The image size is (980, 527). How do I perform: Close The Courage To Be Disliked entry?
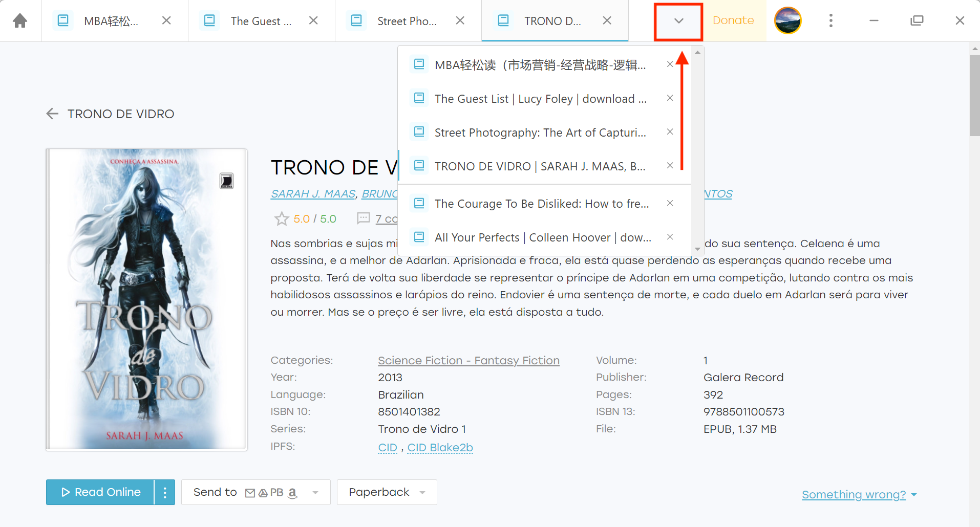click(670, 204)
